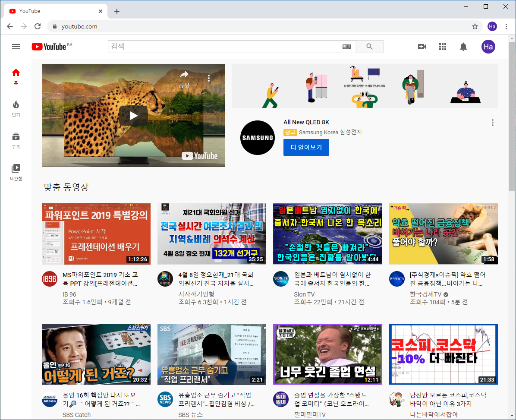Open the 4월 8일 정오현재 video title
This screenshot has width=516, height=420.
tap(216, 279)
